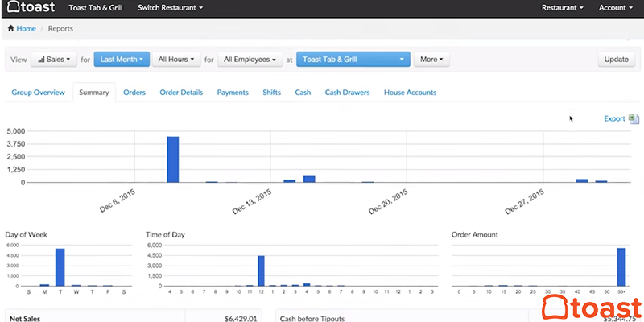Expand the More filter options
The height and width of the screenshot is (322, 644).
click(x=431, y=60)
